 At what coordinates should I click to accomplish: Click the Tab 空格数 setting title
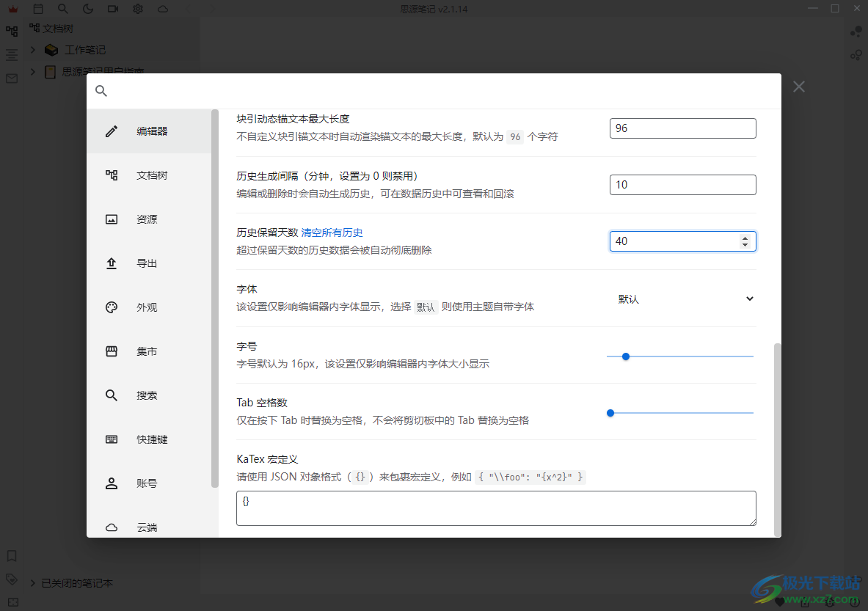tap(262, 403)
